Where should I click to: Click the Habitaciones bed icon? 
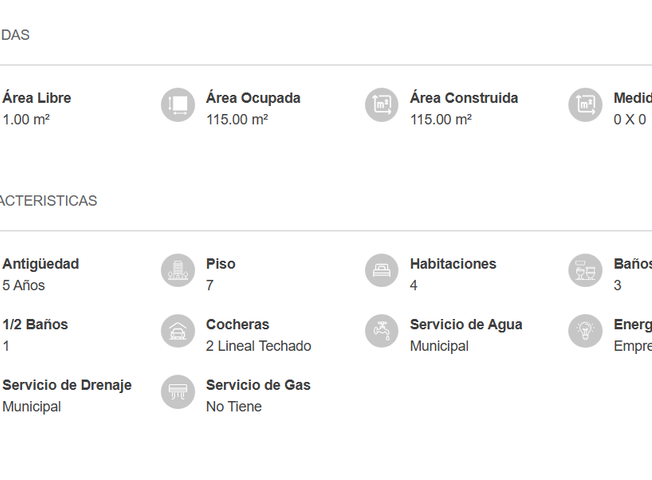point(382,270)
